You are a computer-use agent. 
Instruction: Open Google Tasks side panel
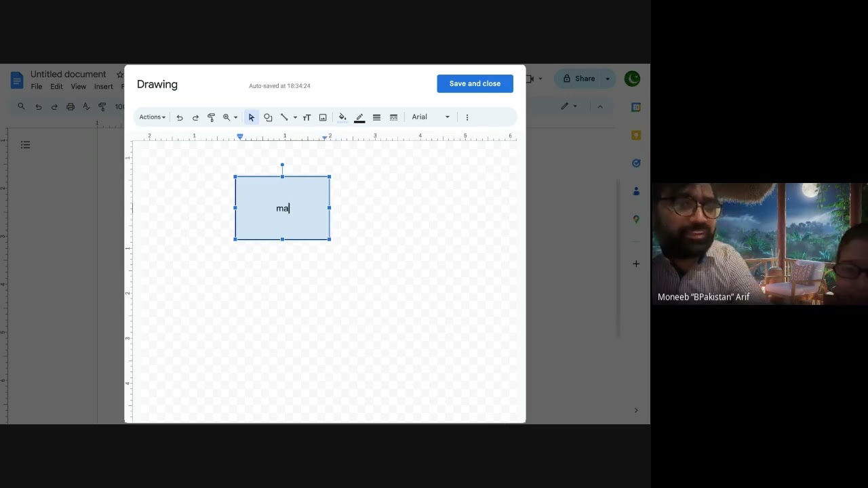[636, 163]
